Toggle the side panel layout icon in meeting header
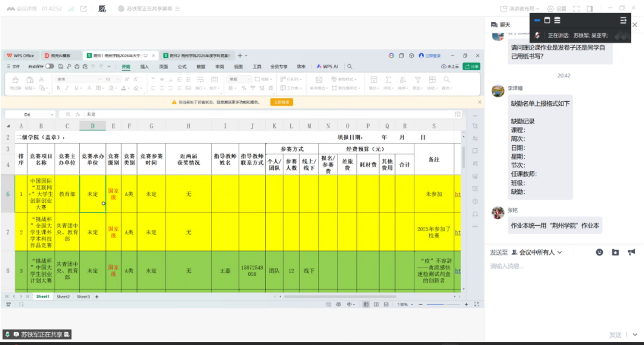The width and height of the screenshot is (644, 345). click(589, 8)
